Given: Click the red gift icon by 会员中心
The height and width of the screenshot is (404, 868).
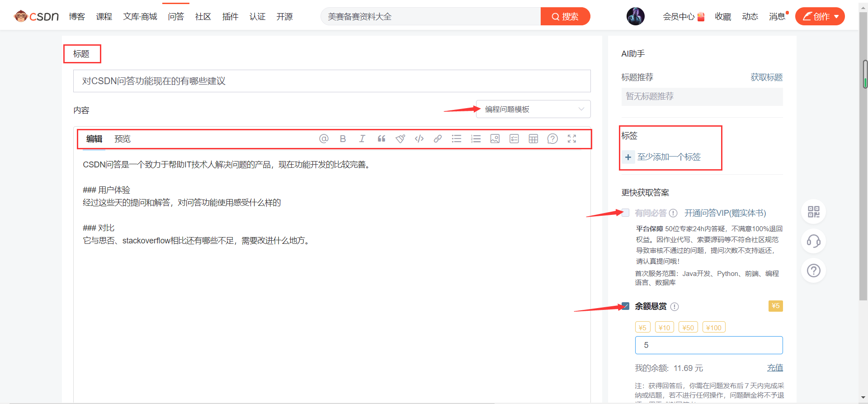Looking at the screenshot, I should (701, 17).
